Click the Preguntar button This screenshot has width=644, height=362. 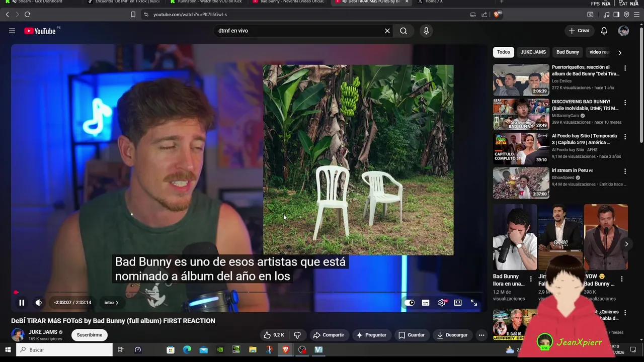(371, 335)
